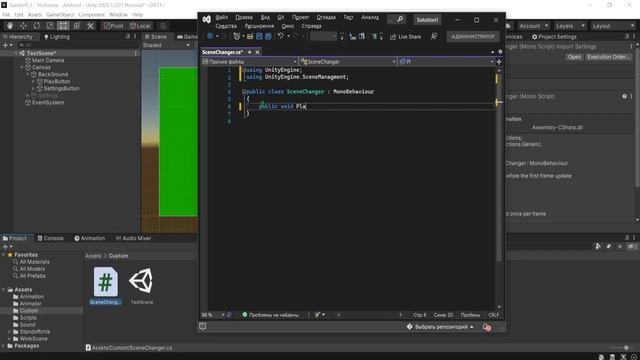Open the Файл menu in Visual Studio
The height and width of the screenshot is (360, 640).
tap(222, 17)
